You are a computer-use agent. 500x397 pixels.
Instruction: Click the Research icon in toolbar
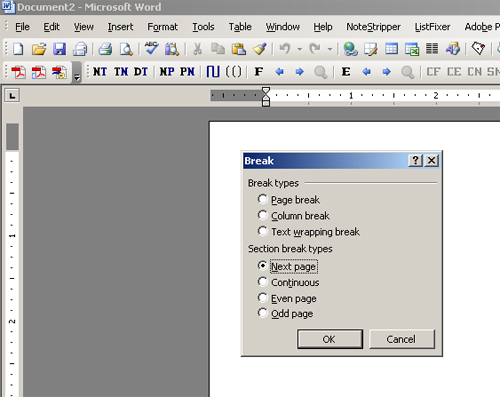(172, 49)
